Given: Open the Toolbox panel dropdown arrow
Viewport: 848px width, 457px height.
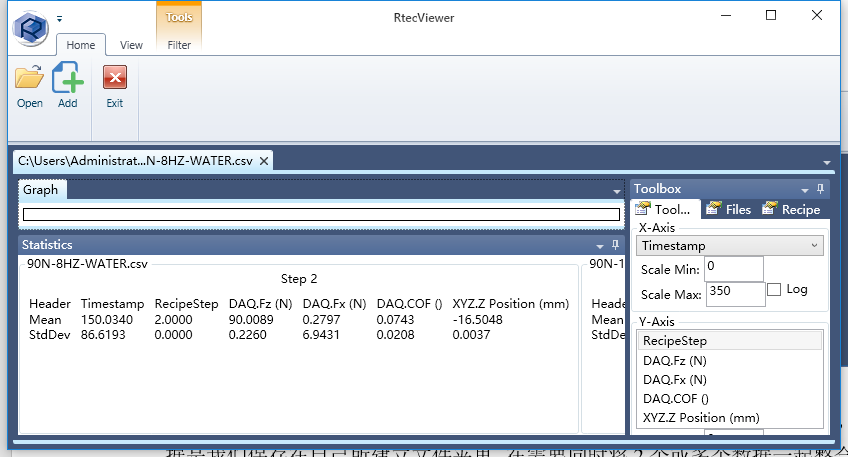Looking at the screenshot, I should click(x=805, y=189).
